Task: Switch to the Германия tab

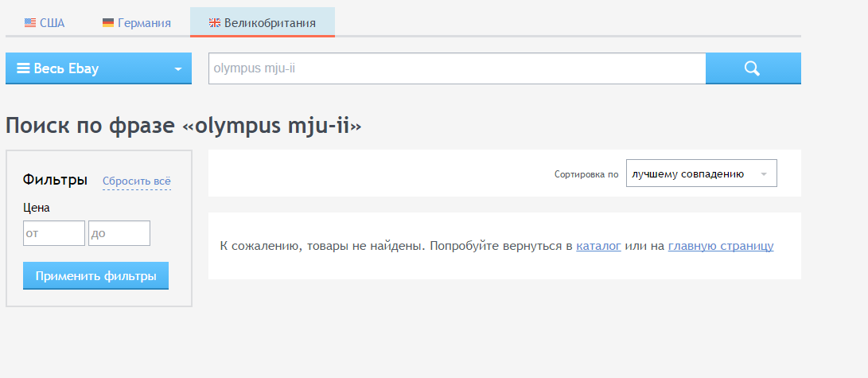Action: [x=137, y=23]
